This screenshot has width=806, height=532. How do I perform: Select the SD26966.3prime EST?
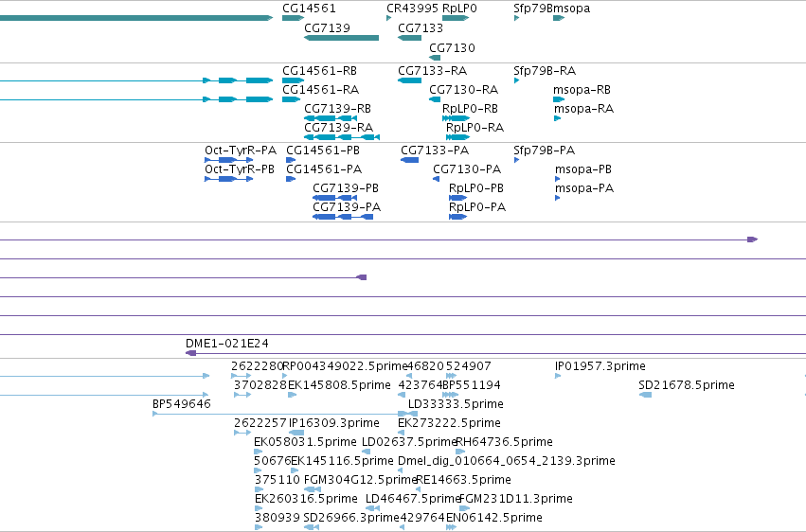351,518
